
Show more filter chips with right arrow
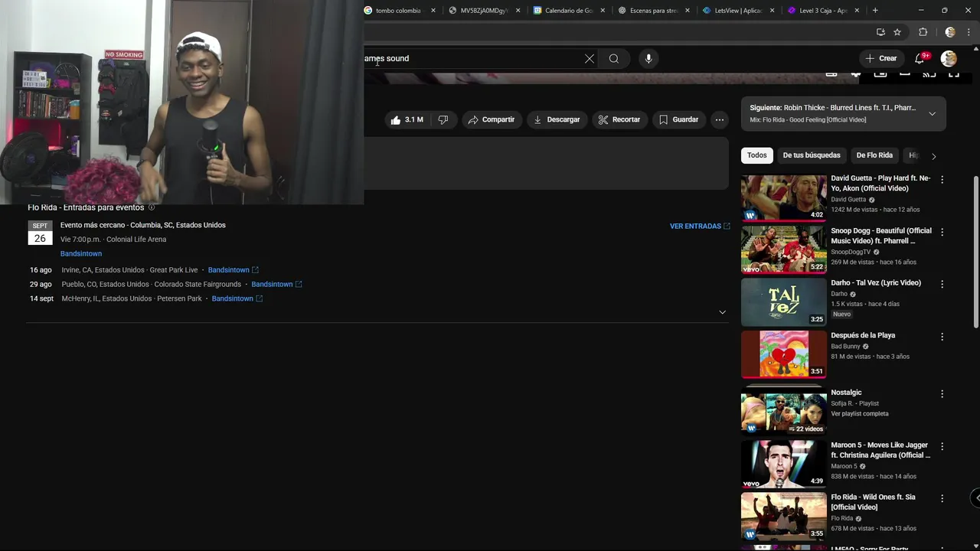(x=933, y=156)
